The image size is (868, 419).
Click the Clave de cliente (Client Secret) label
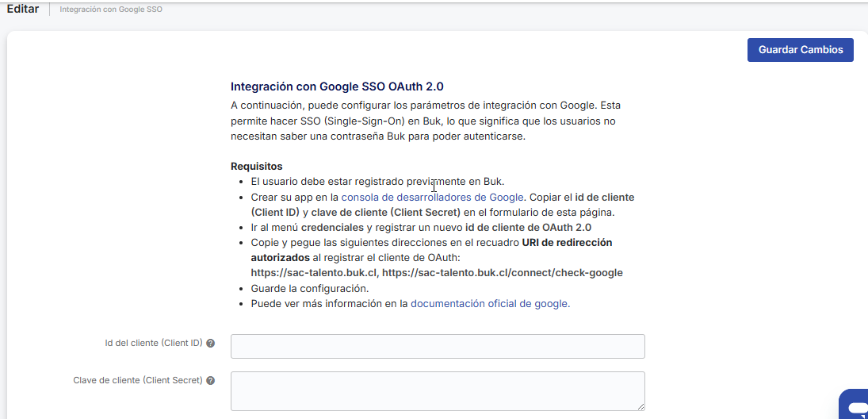click(x=138, y=381)
